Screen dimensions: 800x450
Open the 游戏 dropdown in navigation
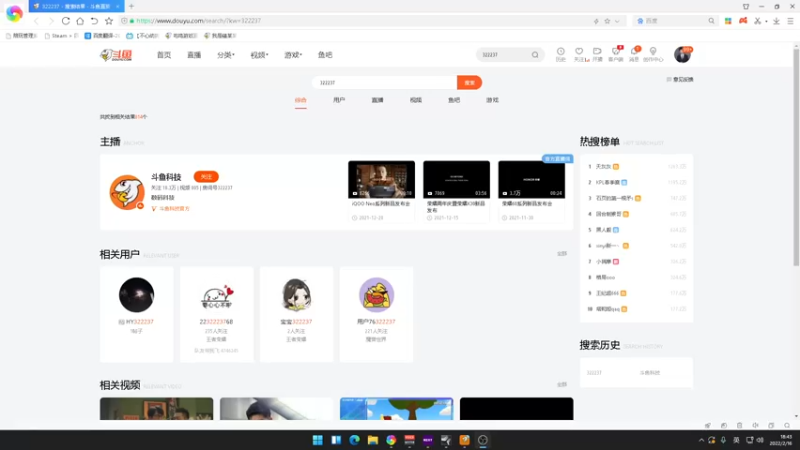coord(293,55)
